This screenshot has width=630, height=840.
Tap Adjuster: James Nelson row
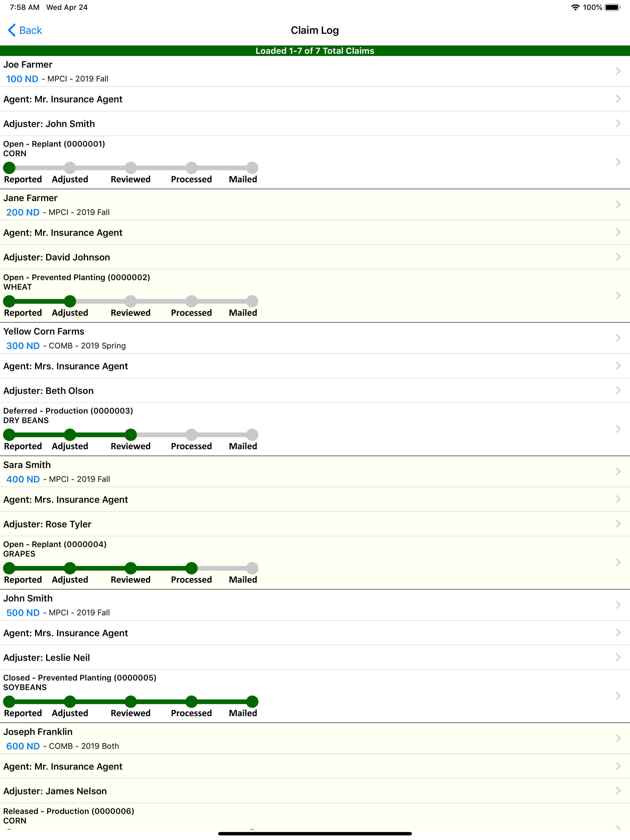click(x=315, y=791)
